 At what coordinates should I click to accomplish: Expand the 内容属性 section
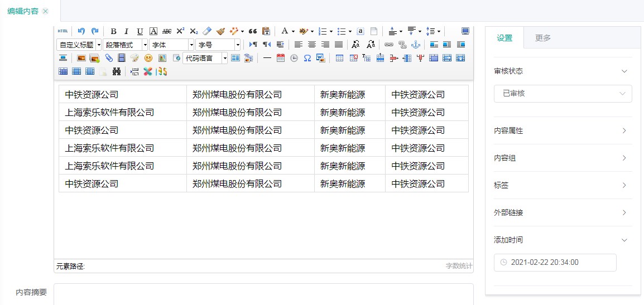click(563, 130)
